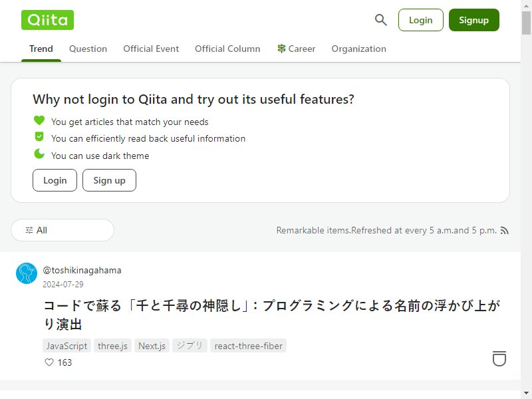Click 'You get articles that match your needs'
This screenshot has width=532, height=399.
pyautogui.click(x=130, y=122)
